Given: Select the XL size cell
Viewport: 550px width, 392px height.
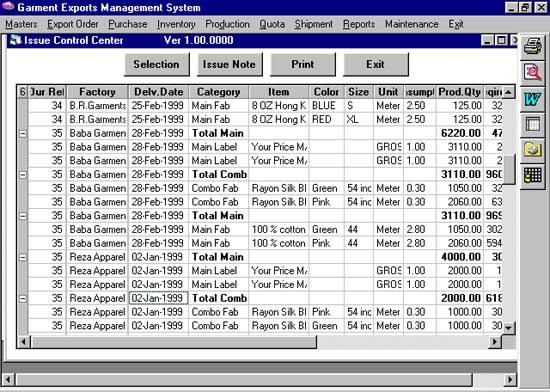Looking at the screenshot, I should [x=358, y=120].
